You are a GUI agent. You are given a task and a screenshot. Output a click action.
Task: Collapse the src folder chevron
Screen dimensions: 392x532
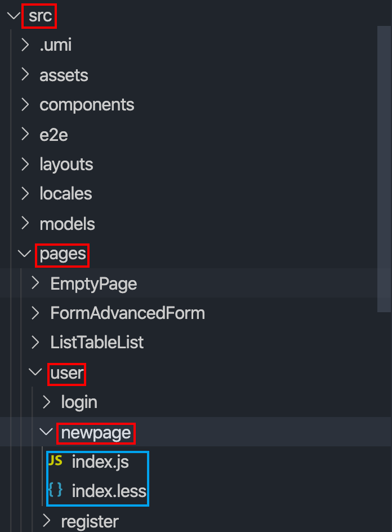pyautogui.click(x=14, y=16)
